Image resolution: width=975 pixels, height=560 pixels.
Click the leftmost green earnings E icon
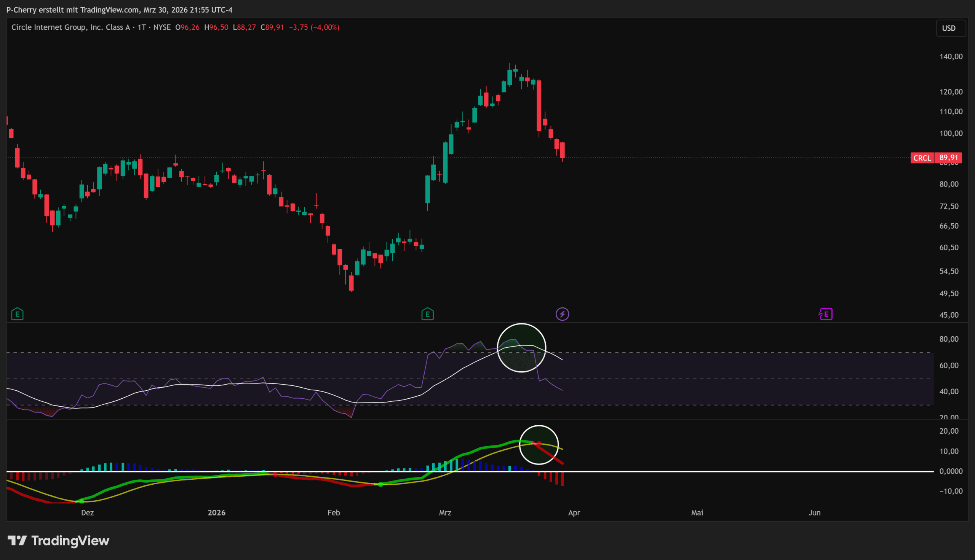pos(17,314)
